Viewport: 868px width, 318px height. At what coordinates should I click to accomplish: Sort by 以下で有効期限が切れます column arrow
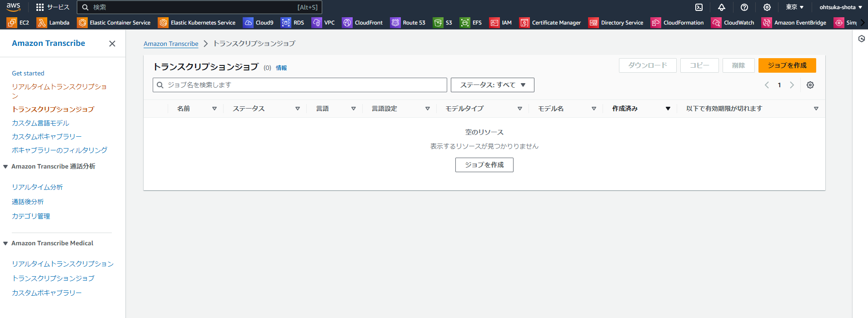tap(816, 109)
